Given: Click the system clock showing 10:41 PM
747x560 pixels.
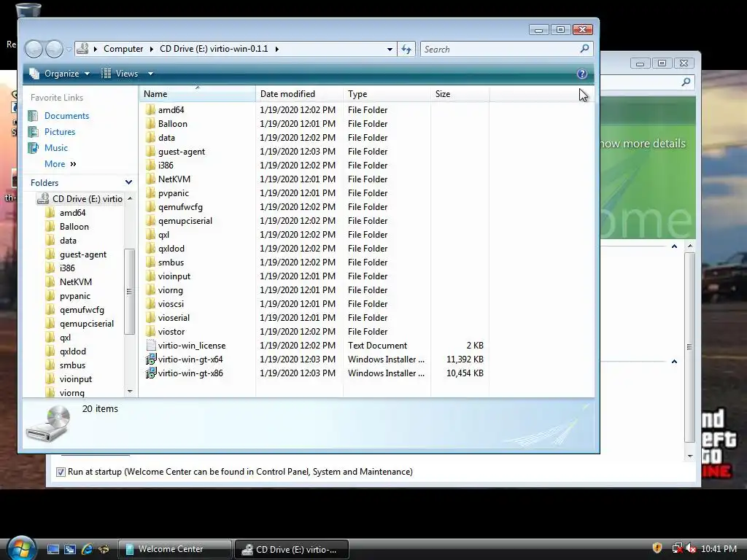Looking at the screenshot, I should click(719, 548).
